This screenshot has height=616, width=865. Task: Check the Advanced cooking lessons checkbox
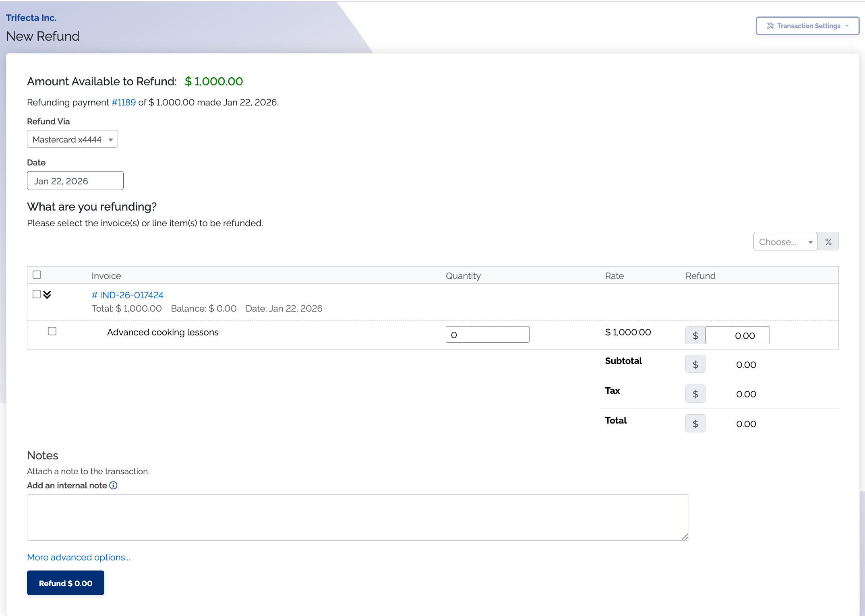[x=52, y=331]
